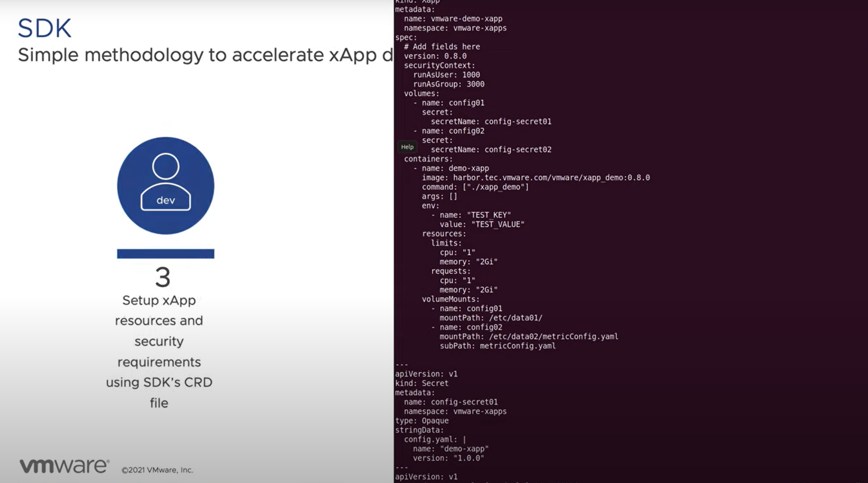The image size is (868, 483).
Task: Click the harbor.tec.vmware.com image line
Action: (x=536, y=178)
